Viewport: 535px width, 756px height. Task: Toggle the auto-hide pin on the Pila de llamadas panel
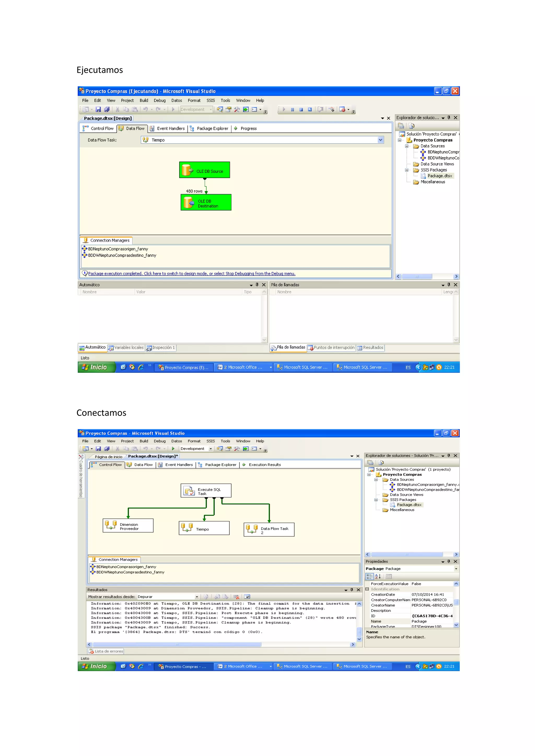tap(449, 285)
